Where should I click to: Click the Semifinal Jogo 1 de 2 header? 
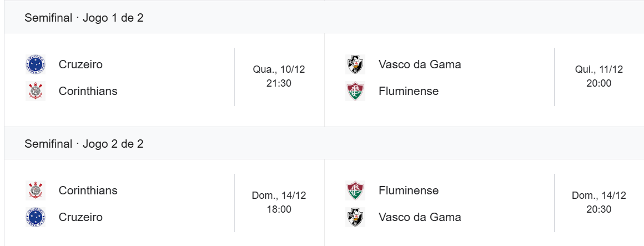(84, 18)
